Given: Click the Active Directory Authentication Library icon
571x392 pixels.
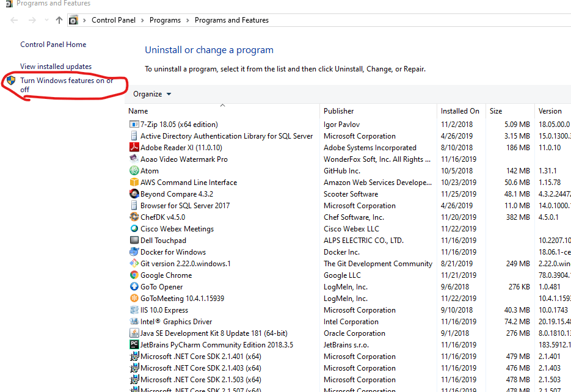Looking at the screenshot, I should coord(134,136).
